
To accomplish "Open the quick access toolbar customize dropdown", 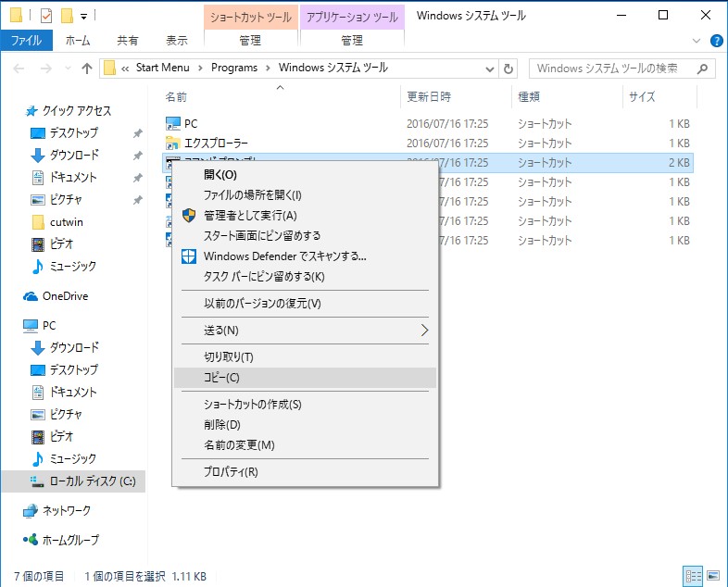I will click(x=83, y=17).
